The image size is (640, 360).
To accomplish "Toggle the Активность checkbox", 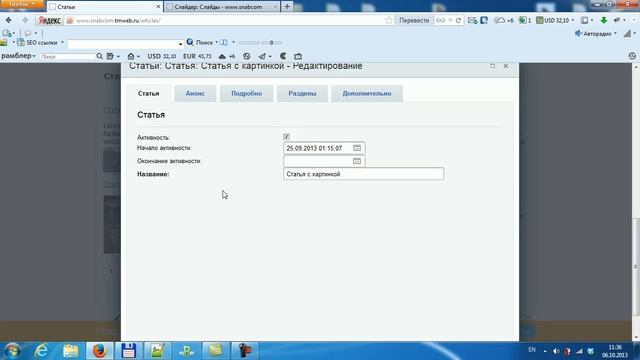I will tap(287, 137).
